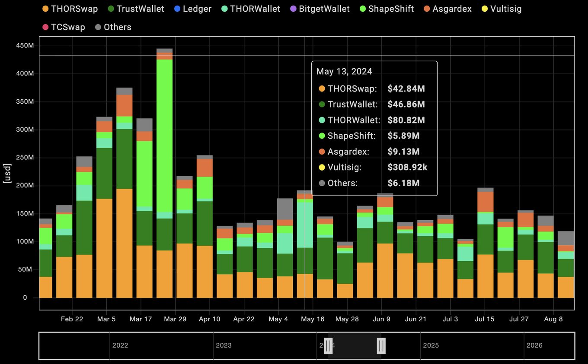Click the 'Aug 8' x-axis label
Image resolution: width=588 pixels, height=364 pixels.
click(553, 319)
